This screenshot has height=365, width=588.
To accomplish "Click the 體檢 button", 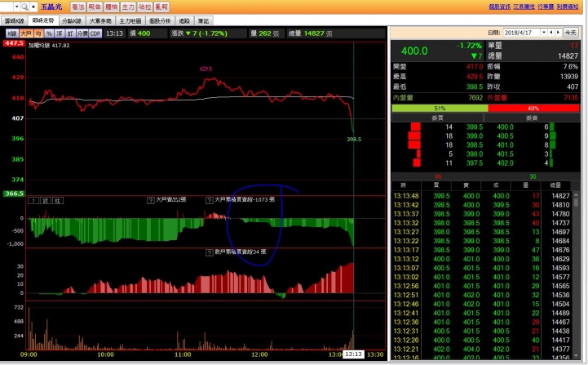I will pos(112,7).
